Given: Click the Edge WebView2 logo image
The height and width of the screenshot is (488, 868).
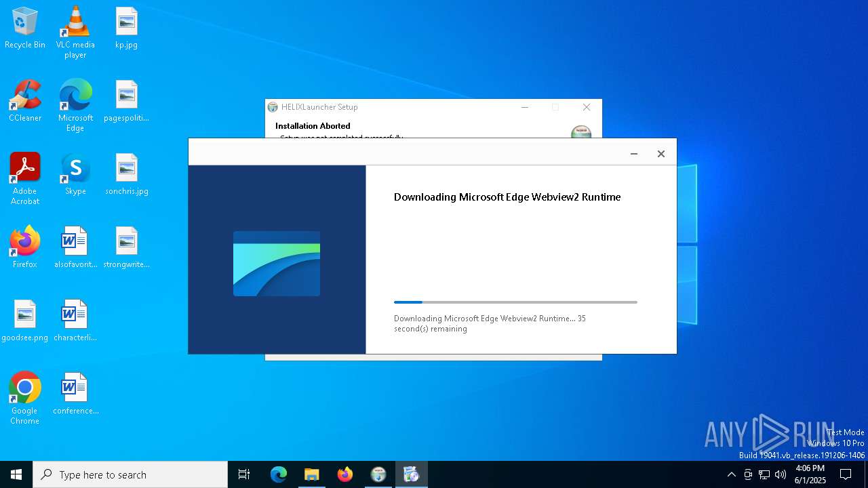Looking at the screenshot, I should 277,264.
